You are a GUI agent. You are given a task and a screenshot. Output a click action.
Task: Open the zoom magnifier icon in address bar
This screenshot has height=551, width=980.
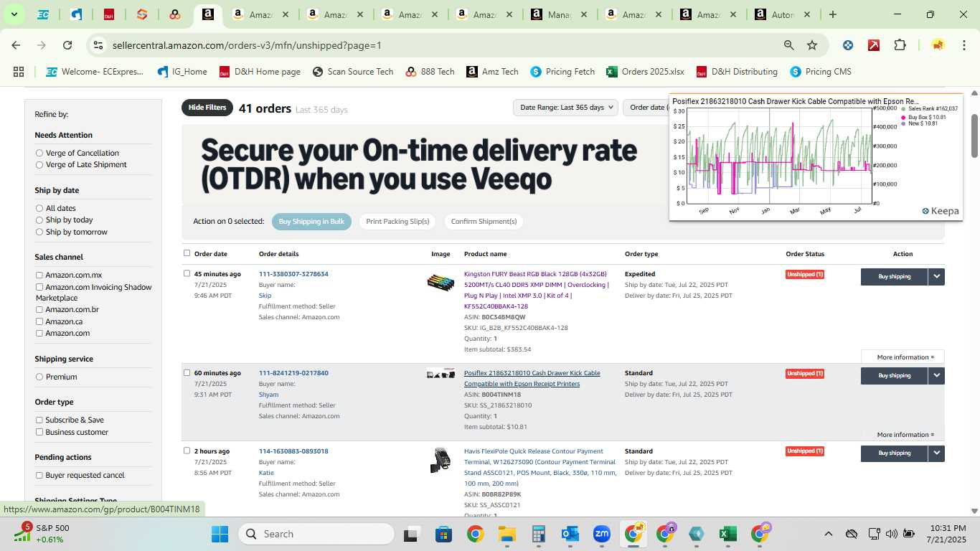(789, 45)
